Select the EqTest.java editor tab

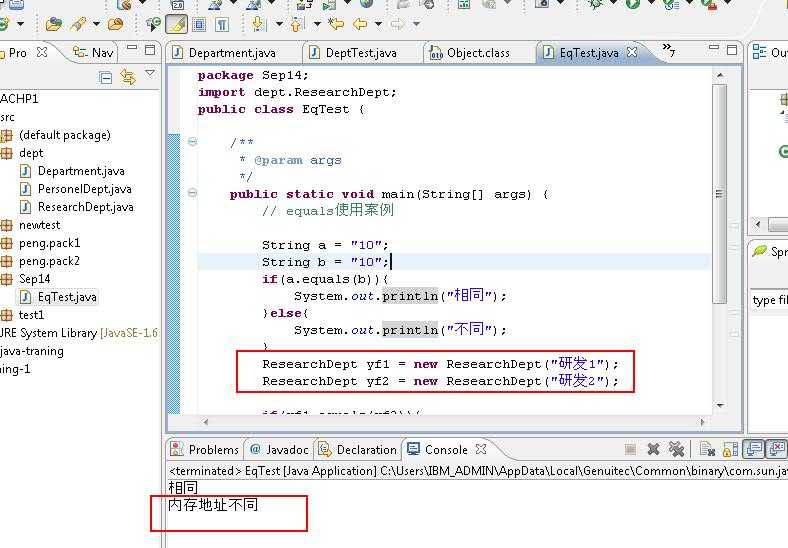(581, 53)
